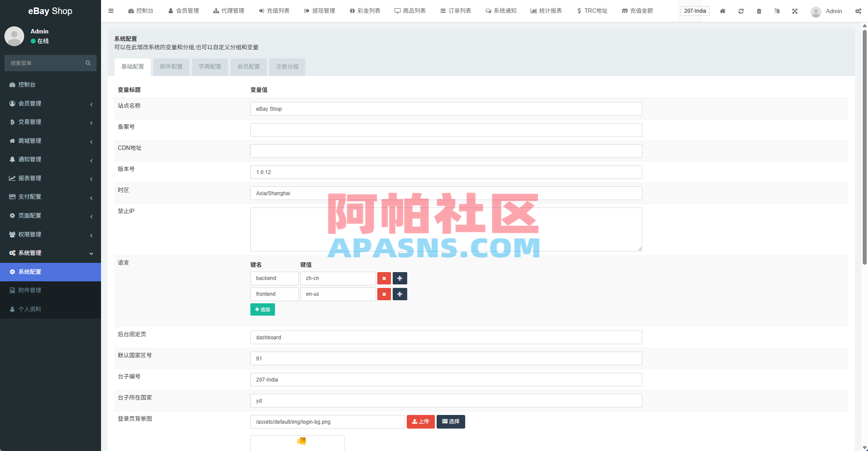868x451 pixels.
Task: Click the trash clear-cache icon
Action: pyautogui.click(x=759, y=11)
